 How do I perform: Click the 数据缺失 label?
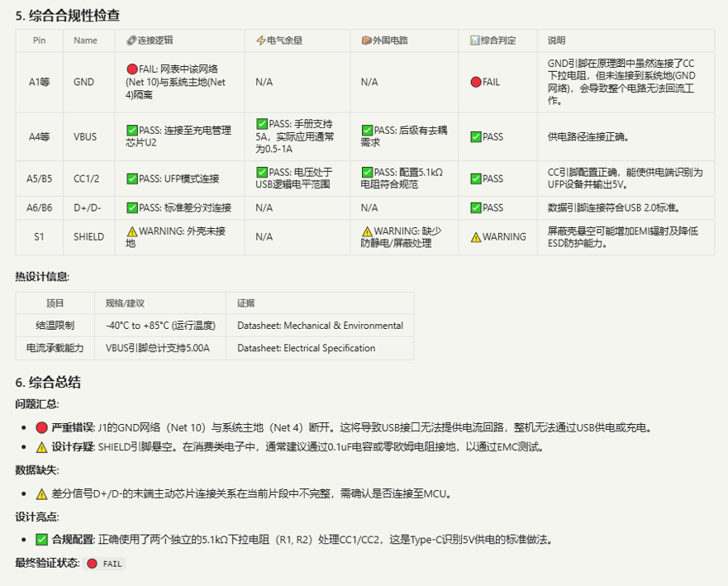[36, 470]
